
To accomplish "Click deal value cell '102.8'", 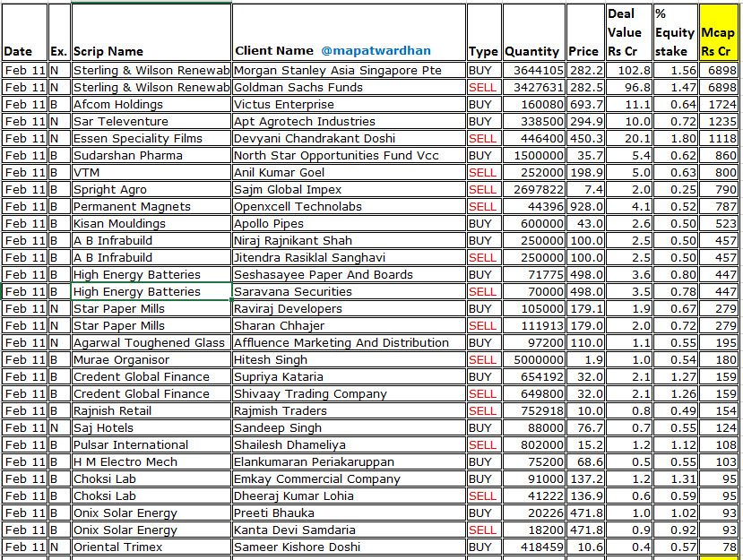I will [629, 70].
